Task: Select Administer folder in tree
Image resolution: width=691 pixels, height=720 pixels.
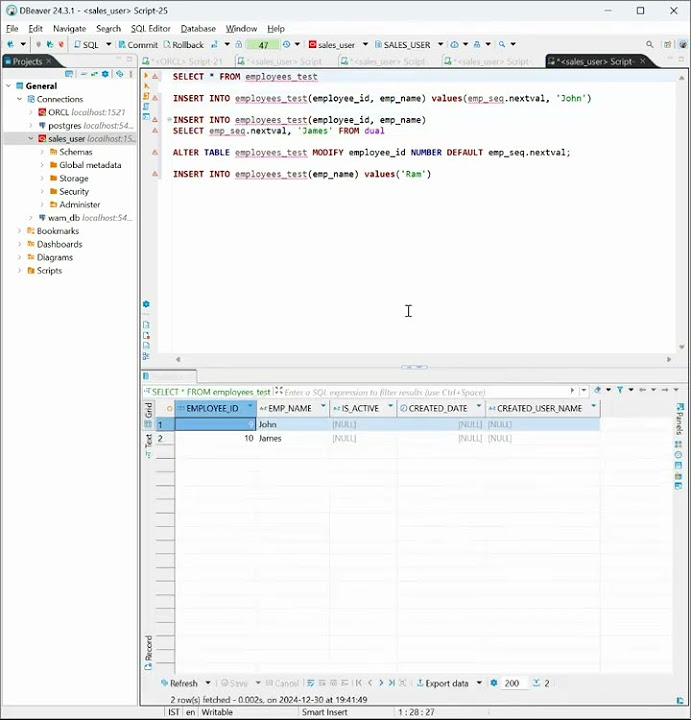Action: [x=79, y=204]
